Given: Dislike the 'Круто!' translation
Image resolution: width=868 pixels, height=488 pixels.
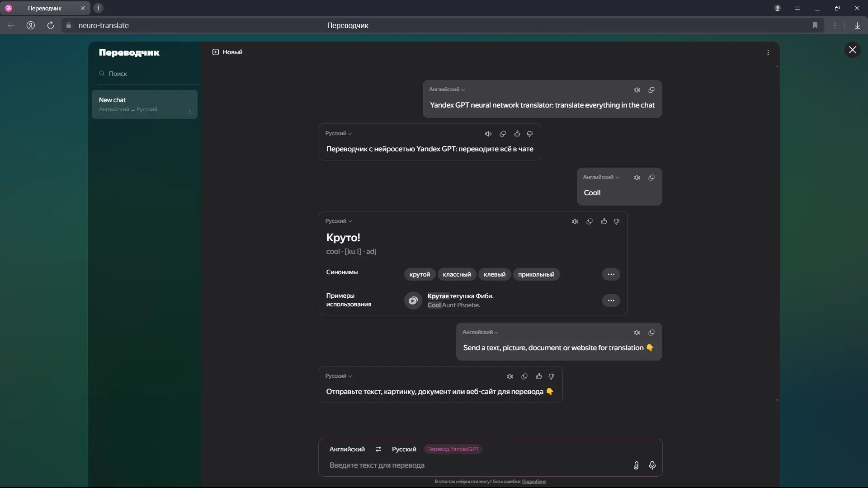Looking at the screenshot, I should [x=617, y=221].
